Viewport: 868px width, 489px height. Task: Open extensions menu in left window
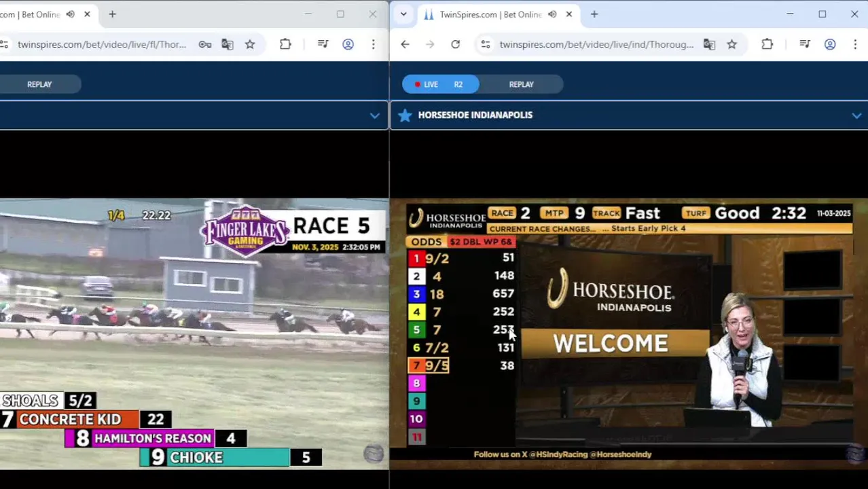285,45
